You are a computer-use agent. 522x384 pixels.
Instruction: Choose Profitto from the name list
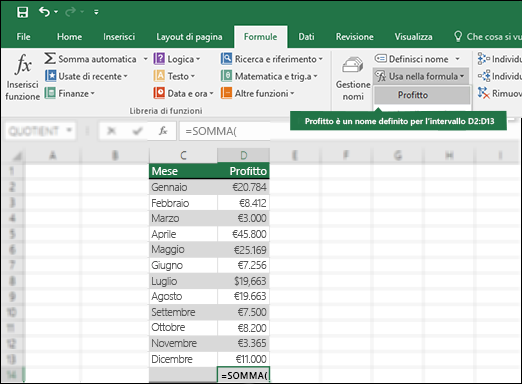coord(422,95)
